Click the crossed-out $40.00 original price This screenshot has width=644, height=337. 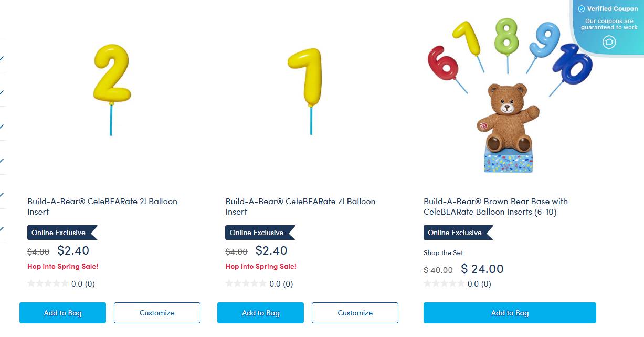point(438,269)
